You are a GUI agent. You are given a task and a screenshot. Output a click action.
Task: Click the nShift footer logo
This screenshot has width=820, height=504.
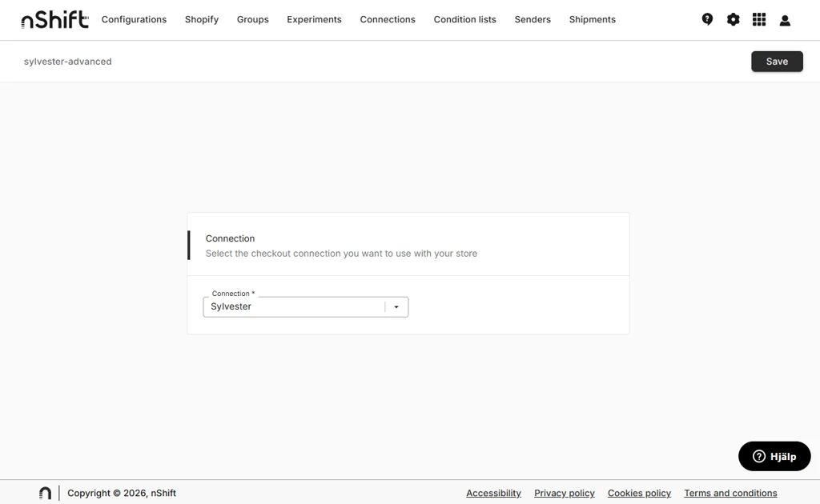(x=45, y=492)
